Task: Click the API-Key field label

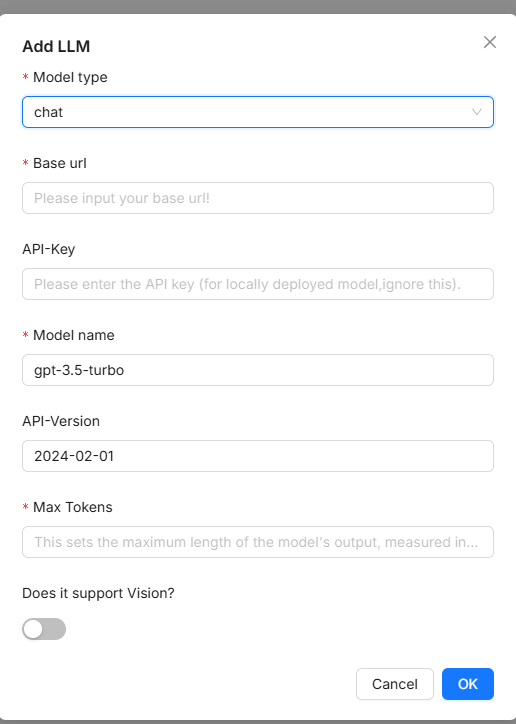Action: [x=48, y=249]
